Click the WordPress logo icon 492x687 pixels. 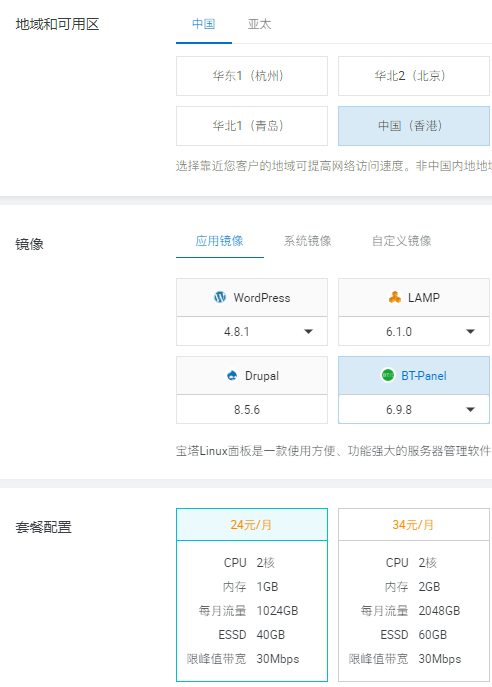pyautogui.click(x=220, y=297)
